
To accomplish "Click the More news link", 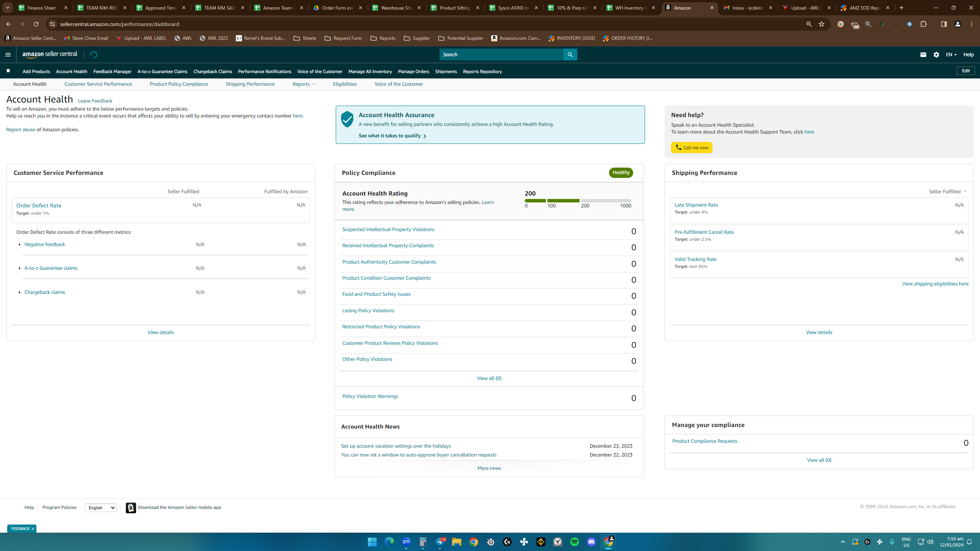I will pyautogui.click(x=489, y=468).
